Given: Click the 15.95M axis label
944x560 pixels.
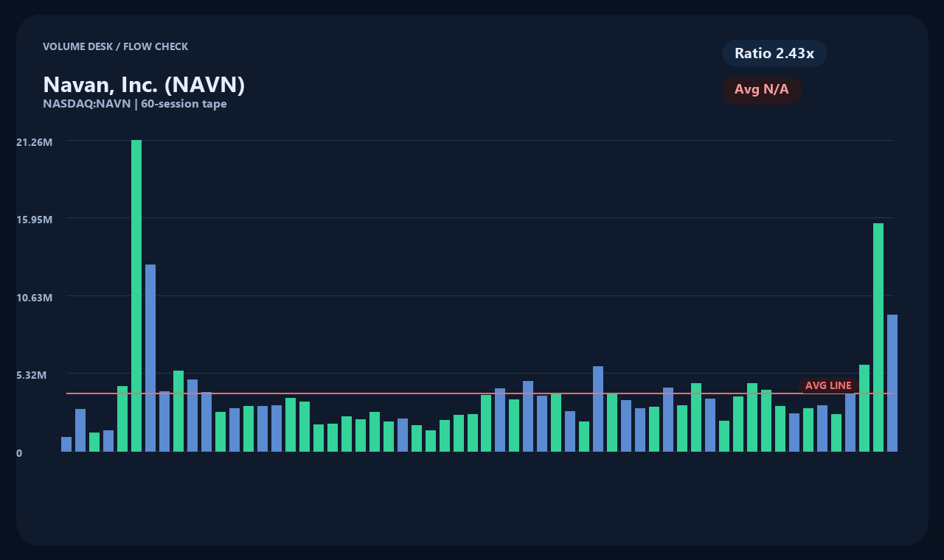Looking at the screenshot, I should pyautogui.click(x=34, y=220).
